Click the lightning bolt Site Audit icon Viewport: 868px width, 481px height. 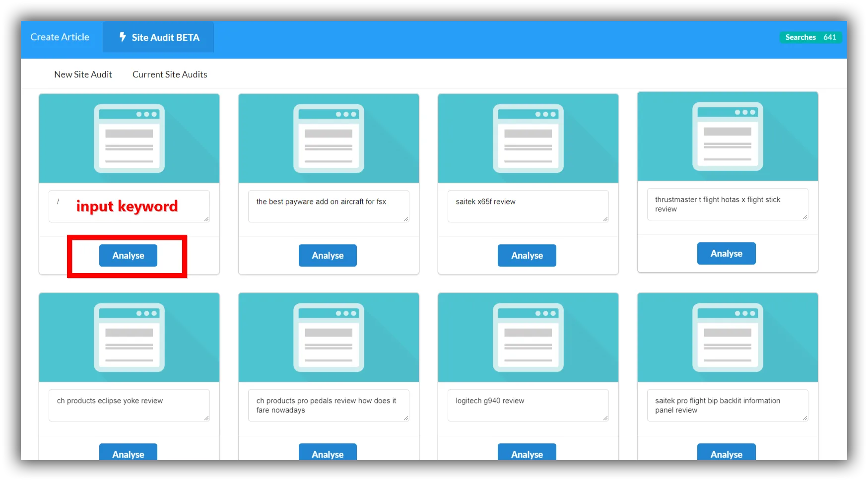[123, 37]
